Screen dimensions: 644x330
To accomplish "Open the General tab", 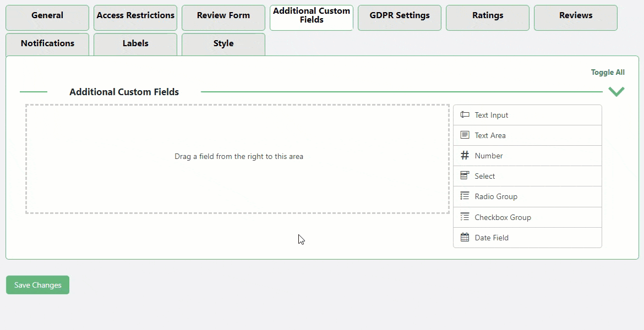I will (x=47, y=18).
